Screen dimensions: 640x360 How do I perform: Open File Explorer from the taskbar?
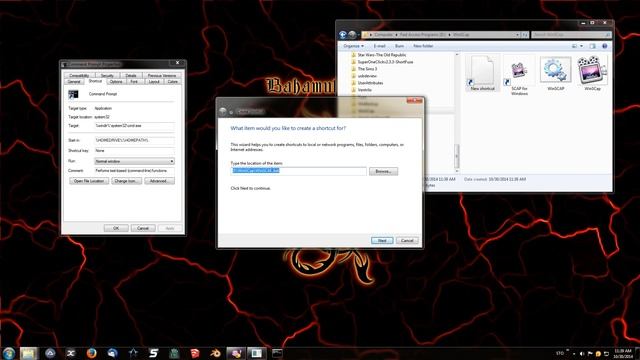click(28, 353)
